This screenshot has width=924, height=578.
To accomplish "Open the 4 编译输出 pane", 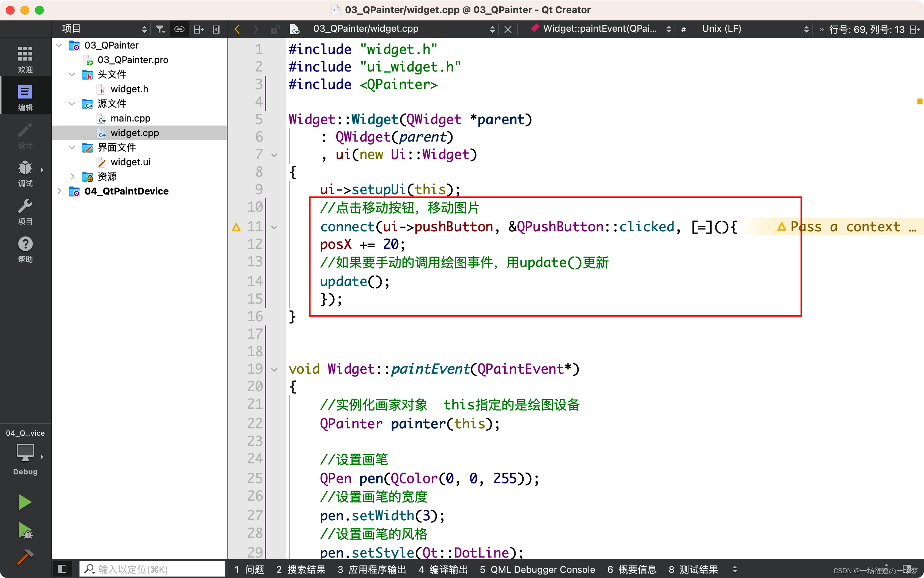I will point(443,569).
